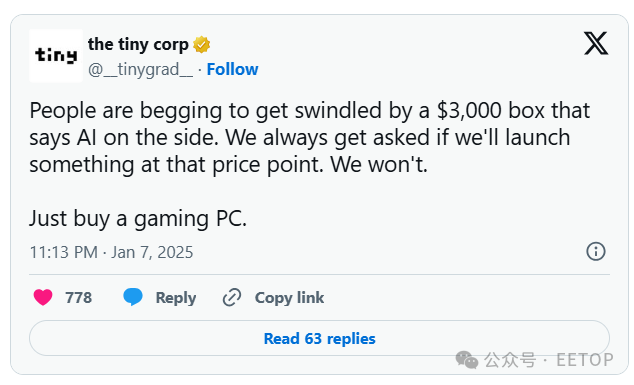The width and height of the screenshot is (634, 385).
Task: Click the Reply label
Action: click(x=176, y=298)
